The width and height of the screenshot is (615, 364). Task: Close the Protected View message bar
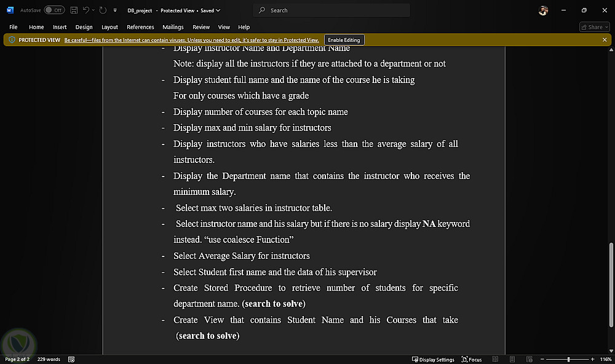(x=605, y=40)
